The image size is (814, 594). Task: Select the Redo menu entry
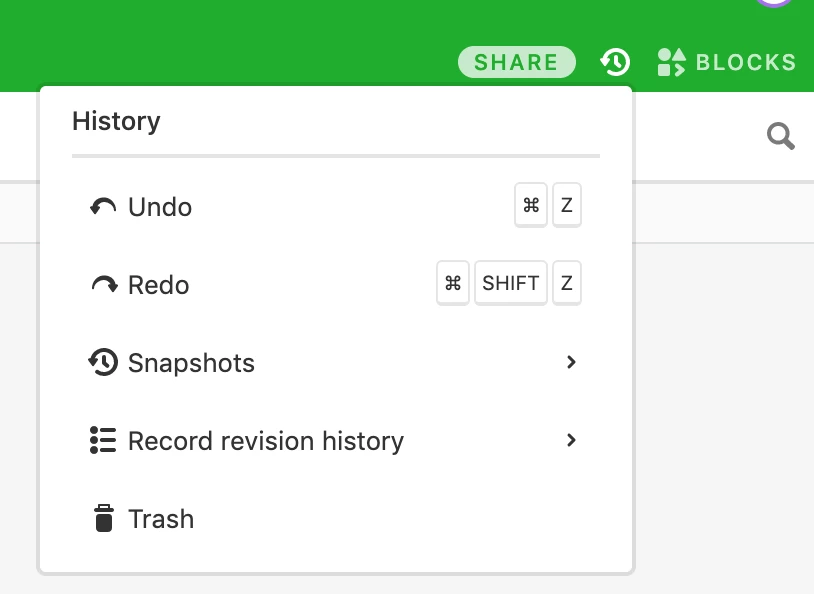[x=336, y=285]
